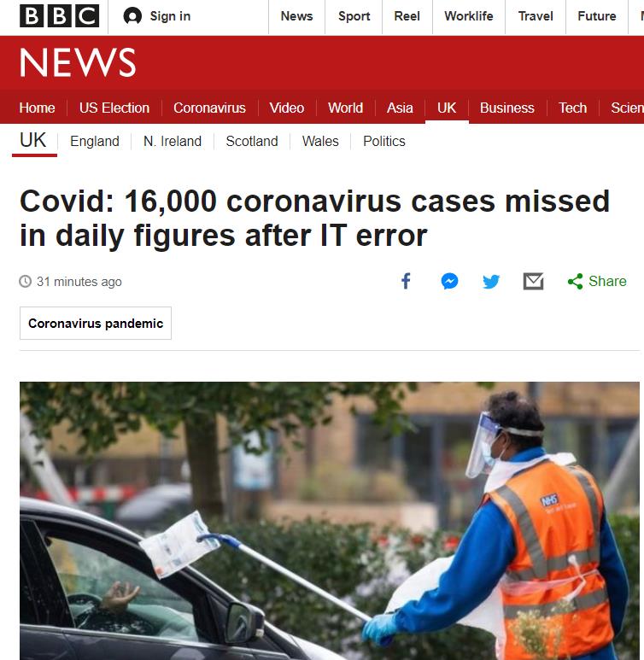Viewport: 644px width, 660px height.
Task: Open the N. Ireland regional link
Action: [x=173, y=141]
